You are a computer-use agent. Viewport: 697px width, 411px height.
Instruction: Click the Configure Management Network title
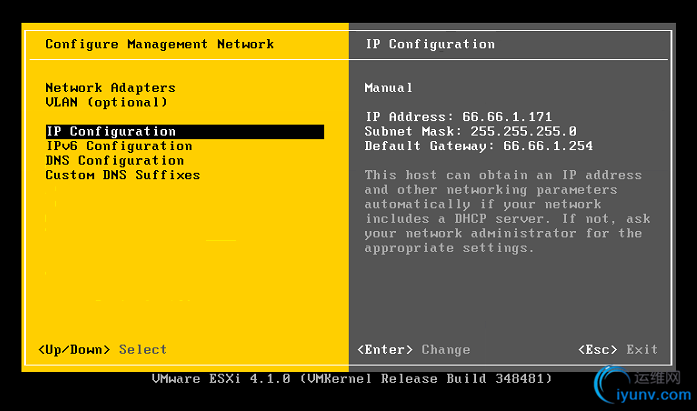(x=159, y=44)
